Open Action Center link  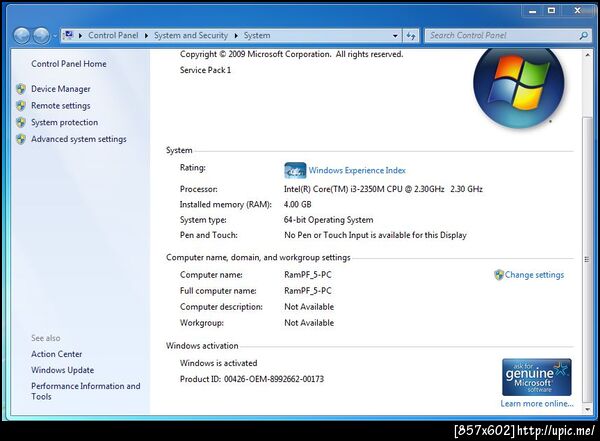coord(57,354)
